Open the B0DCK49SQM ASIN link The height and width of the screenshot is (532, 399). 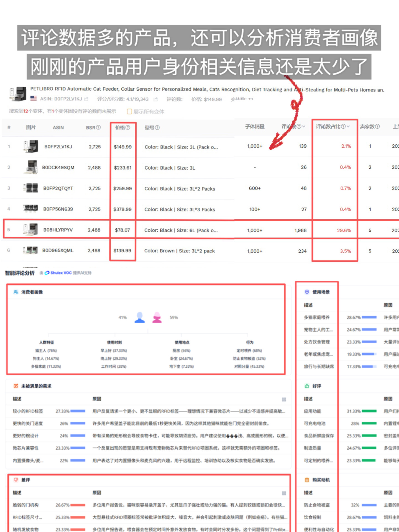click(x=58, y=167)
